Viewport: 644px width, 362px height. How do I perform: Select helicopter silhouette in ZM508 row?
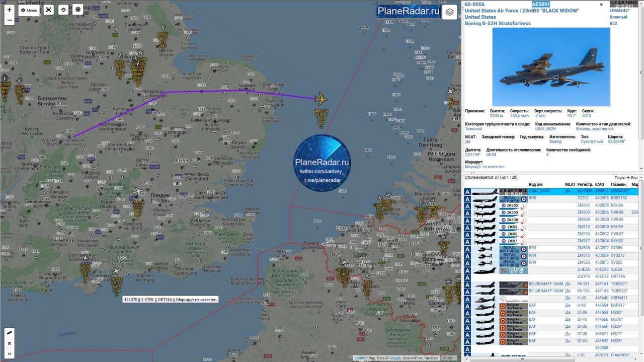485,248
